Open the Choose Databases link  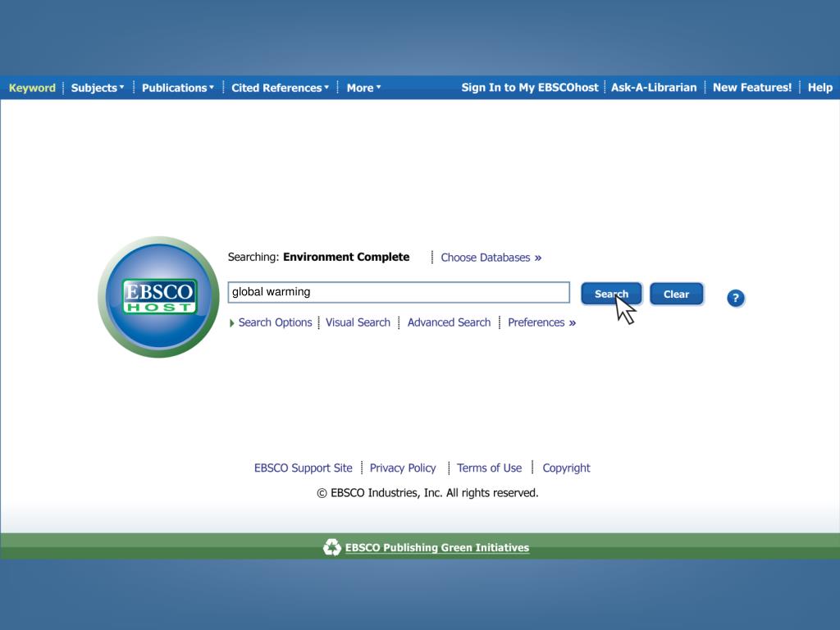[x=491, y=258]
